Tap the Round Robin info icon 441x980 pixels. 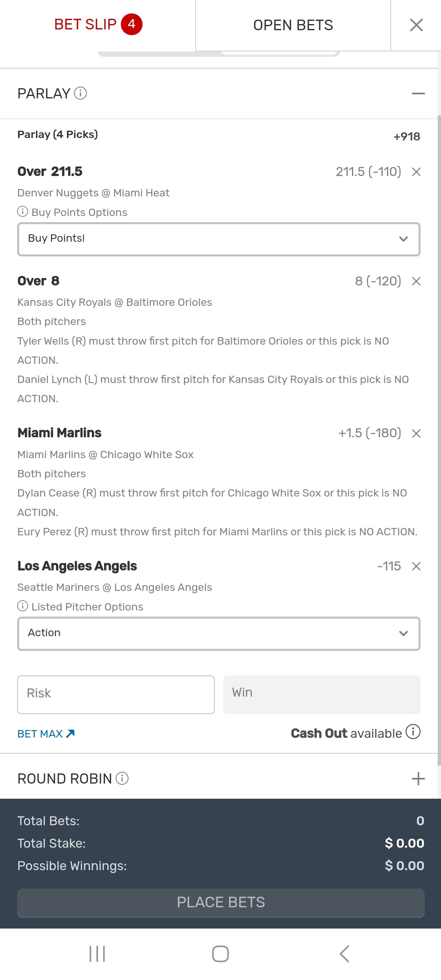(122, 778)
